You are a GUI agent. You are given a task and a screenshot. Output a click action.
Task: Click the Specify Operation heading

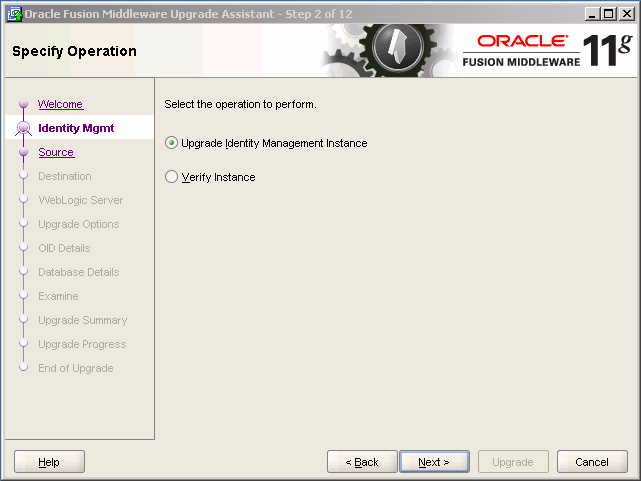[74, 51]
